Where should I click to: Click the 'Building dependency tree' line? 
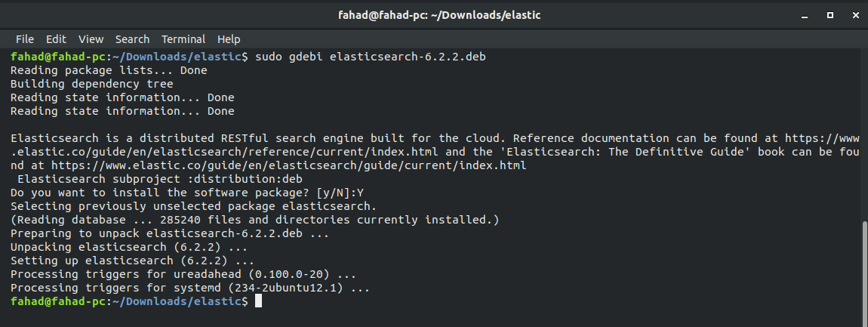(x=92, y=84)
